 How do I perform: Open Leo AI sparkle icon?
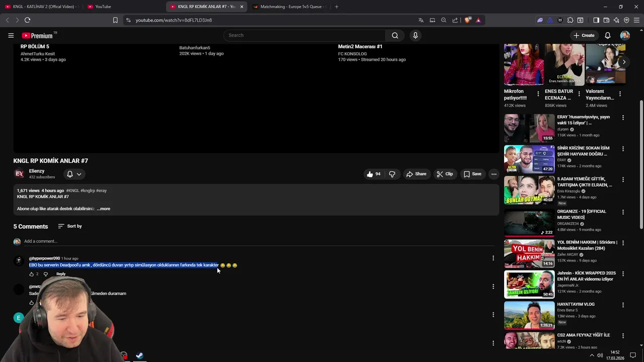coord(616,20)
